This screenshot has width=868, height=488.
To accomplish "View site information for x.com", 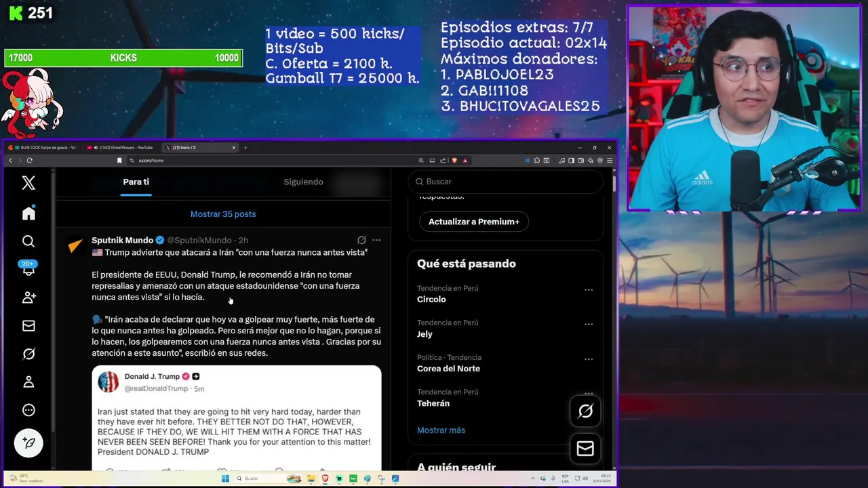I will click(132, 161).
